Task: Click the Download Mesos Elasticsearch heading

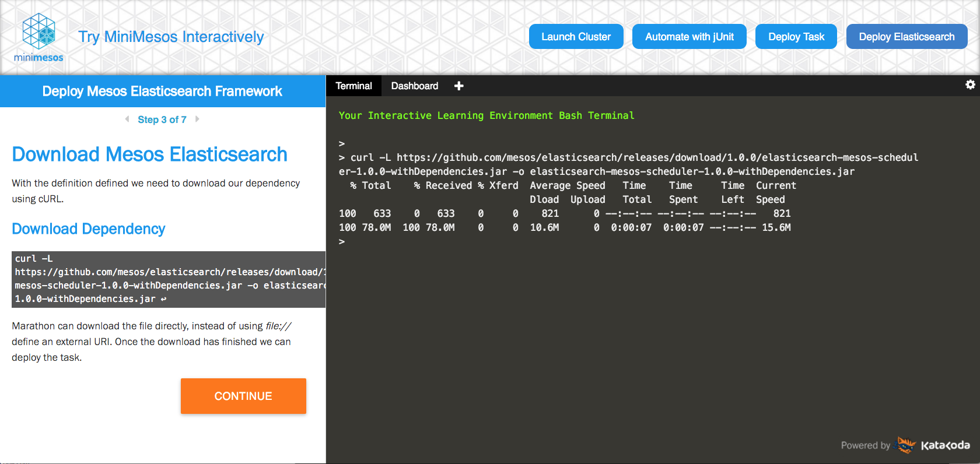Action: (150, 154)
